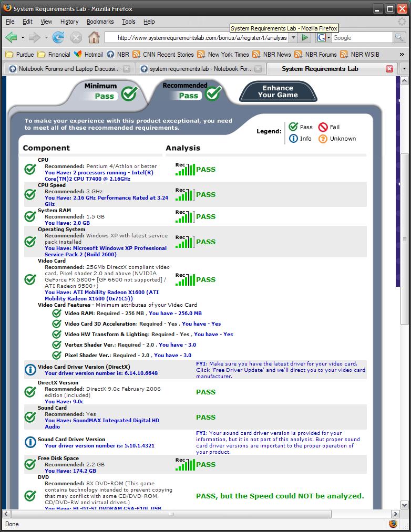Click the Video Card Rec signal meter
The image size is (411, 532).
point(185,279)
